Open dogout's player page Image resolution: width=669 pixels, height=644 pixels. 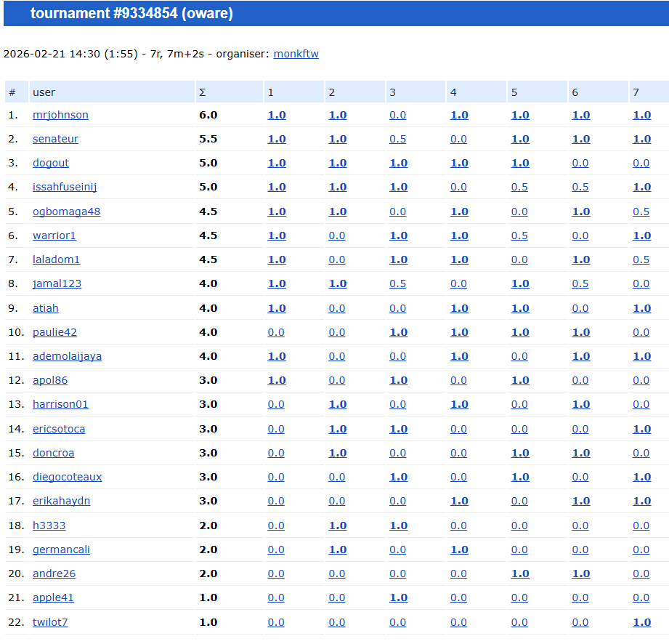[x=51, y=163]
